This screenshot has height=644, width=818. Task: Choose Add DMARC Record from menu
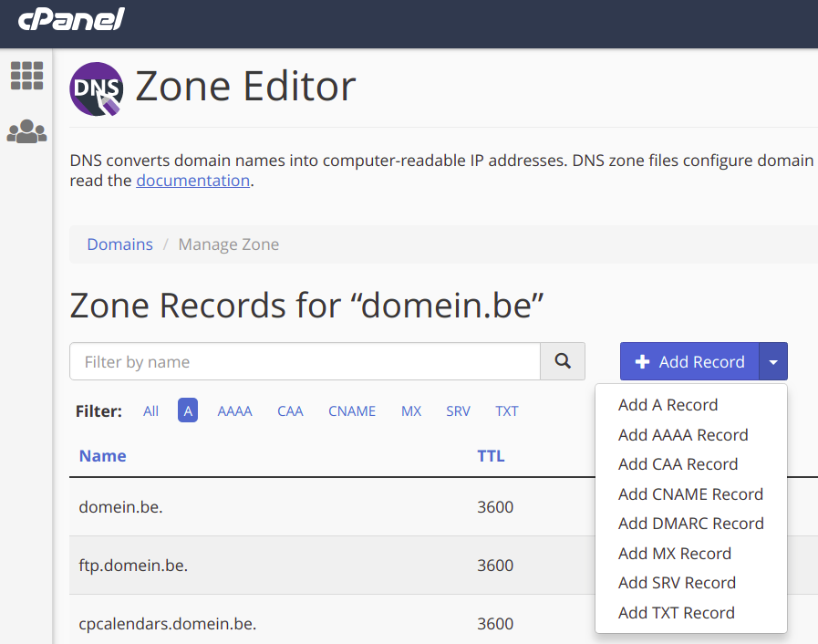[690, 524]
